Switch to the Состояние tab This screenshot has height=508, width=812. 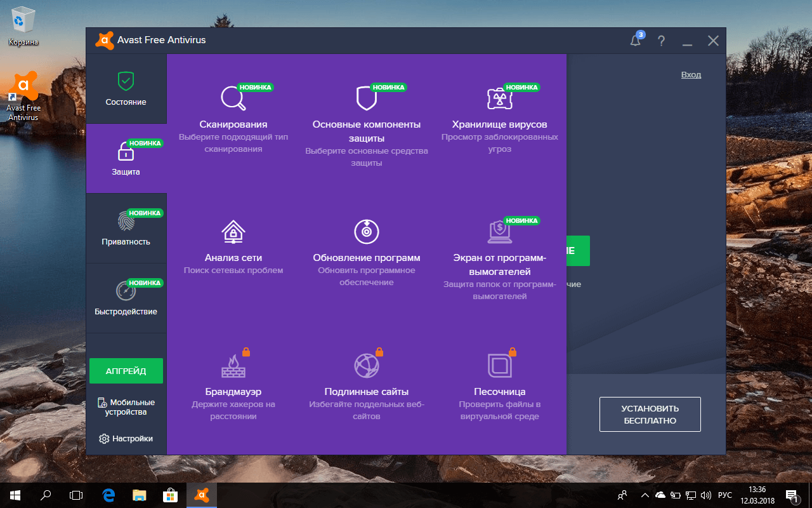tap(126, 89)
